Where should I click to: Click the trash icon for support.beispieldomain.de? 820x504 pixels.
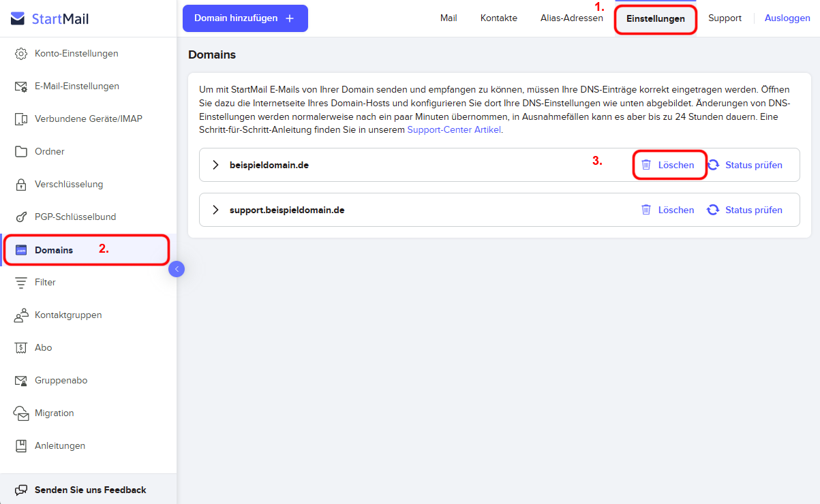point(646,210)
